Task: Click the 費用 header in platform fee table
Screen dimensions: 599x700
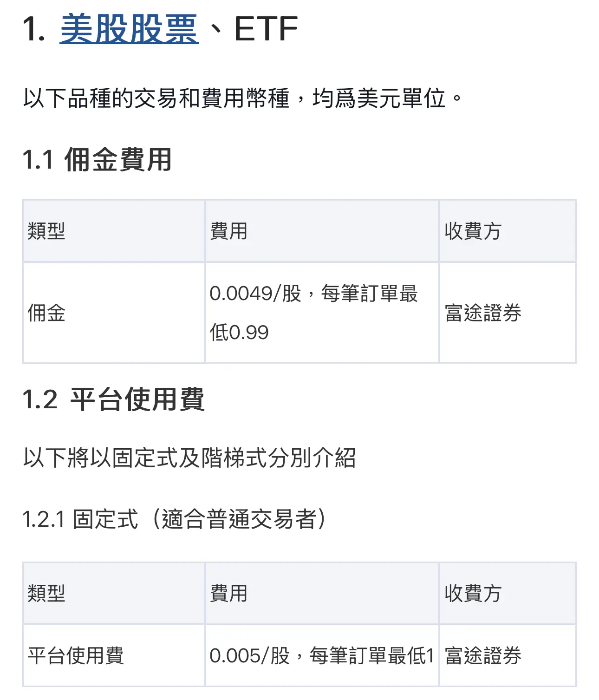Action: 322,593
